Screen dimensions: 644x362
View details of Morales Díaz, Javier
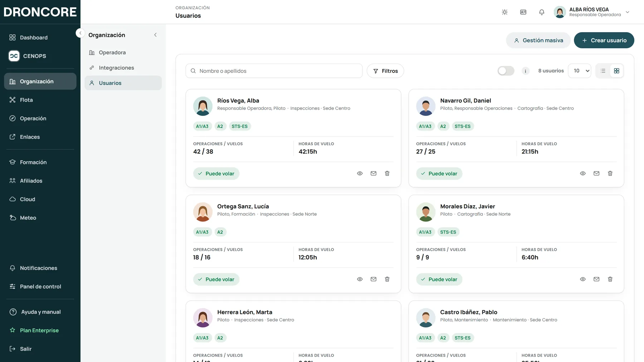583,279
